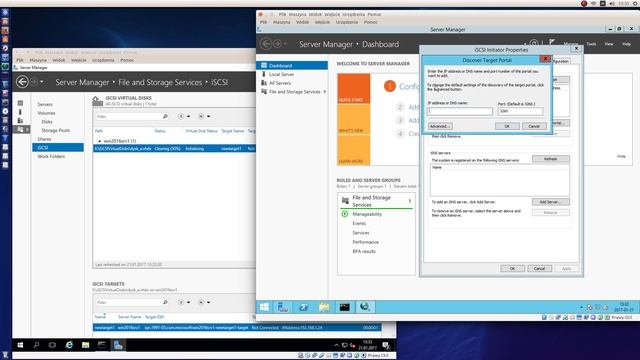This screenshot has width=640, height=360.
Task: Open File and Storage Services in right sidebar
Action: click(x=294, y=92)
